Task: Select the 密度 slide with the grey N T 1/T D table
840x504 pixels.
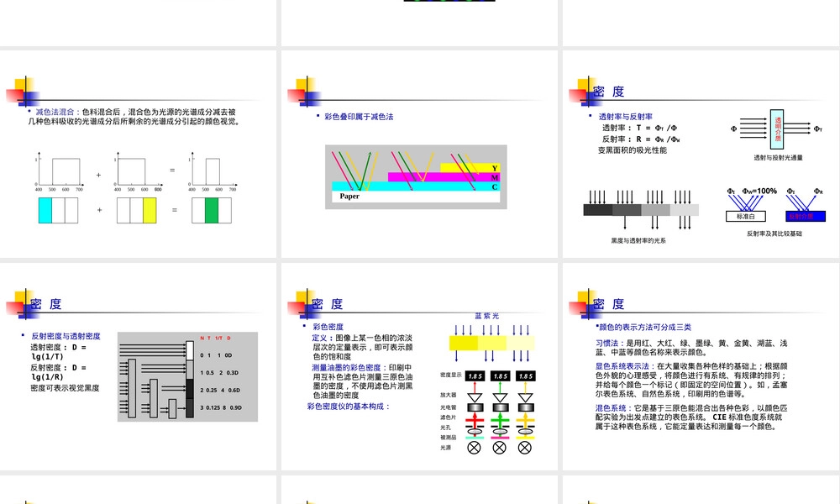Action: point(139,366)
